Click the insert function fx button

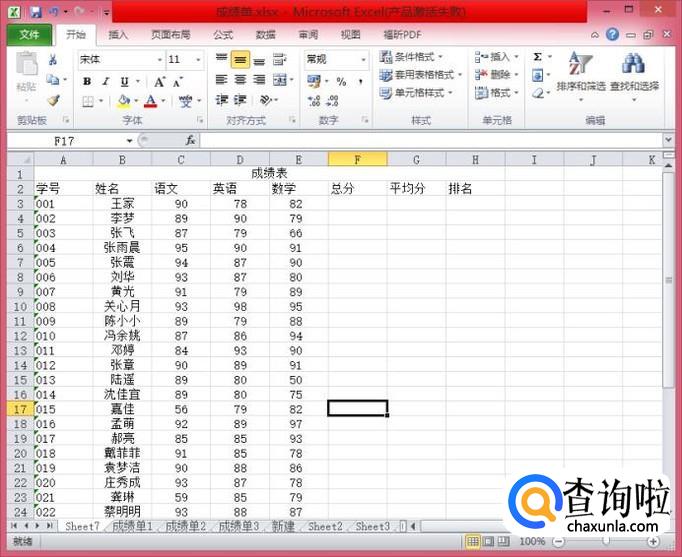tap(190, 140)
